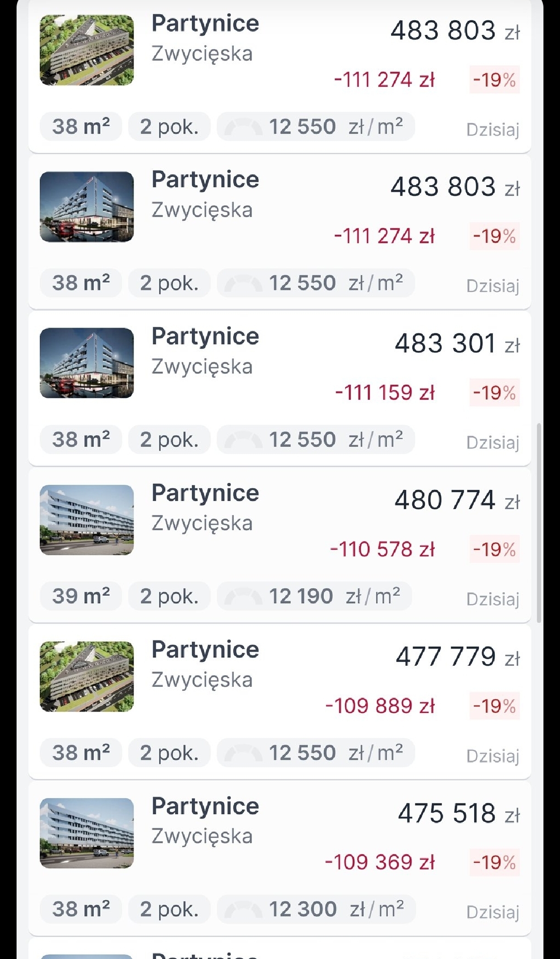The image size is (560, 959).
Task: Click Dzisiaj label in 480 774 zł listing
Action: coord(493,599)
